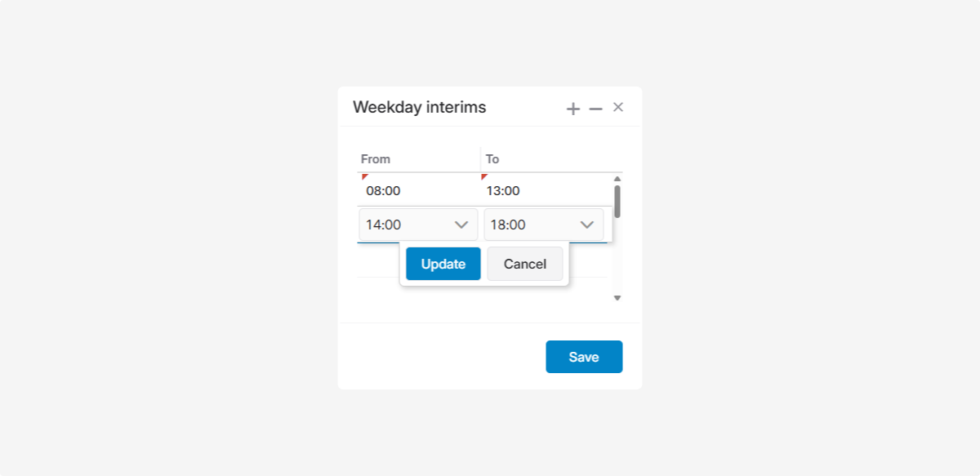Expand the To time dropdown chevron
Screen dimensions: 980x476
586,225
